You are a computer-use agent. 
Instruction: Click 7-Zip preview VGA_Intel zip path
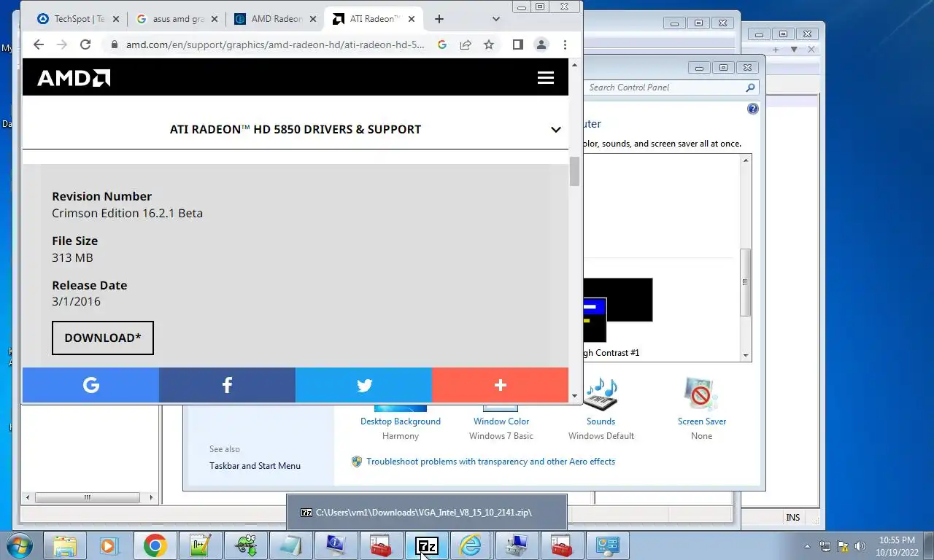[x=424, y=513]
